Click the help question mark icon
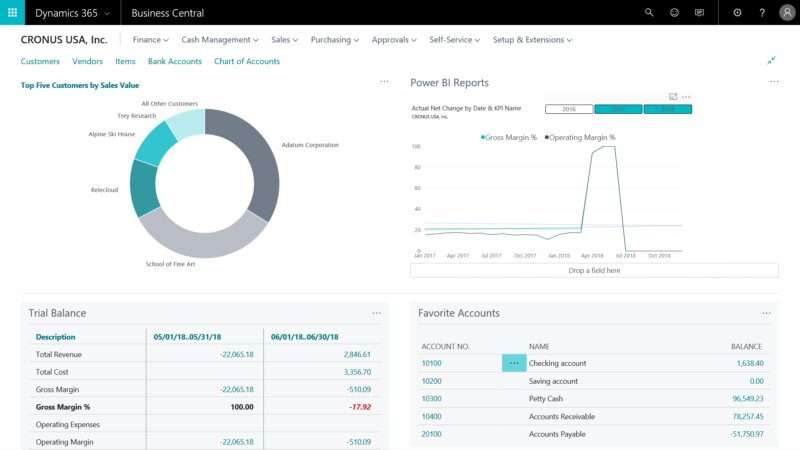800x450 pixels. click(x=762, y=13)
